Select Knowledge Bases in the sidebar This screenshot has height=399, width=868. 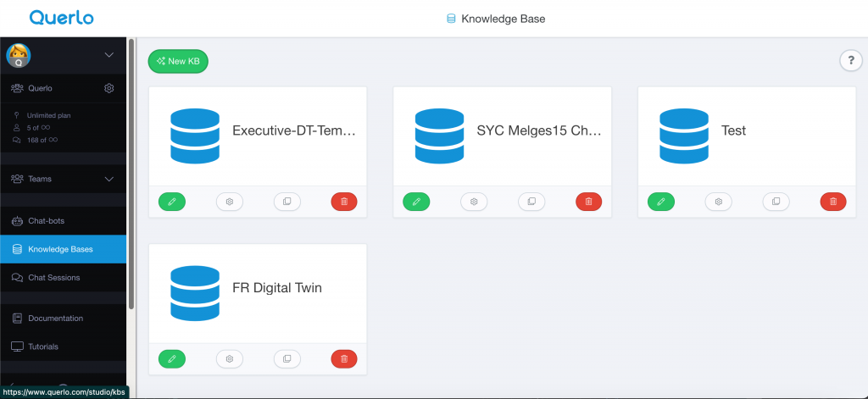59,249
